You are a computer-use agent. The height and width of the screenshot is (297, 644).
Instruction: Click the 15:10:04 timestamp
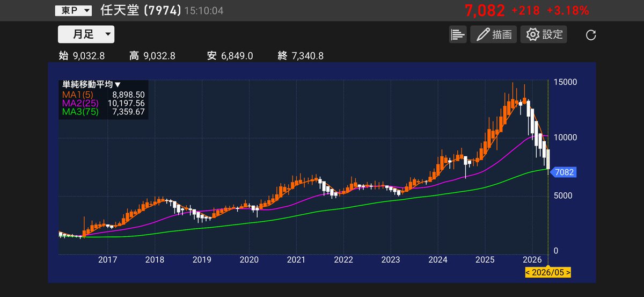[x=204, y=11]
